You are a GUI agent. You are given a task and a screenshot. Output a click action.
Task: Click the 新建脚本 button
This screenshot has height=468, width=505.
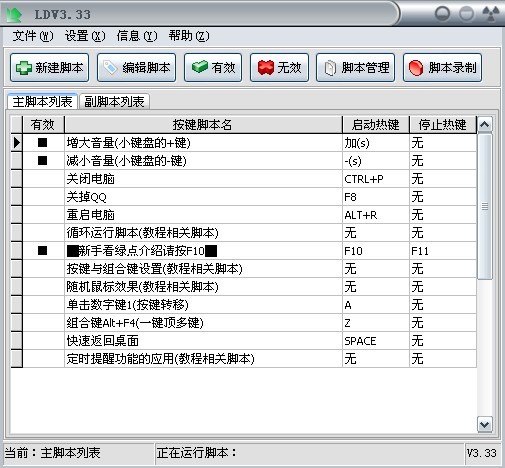pos(49,68)
